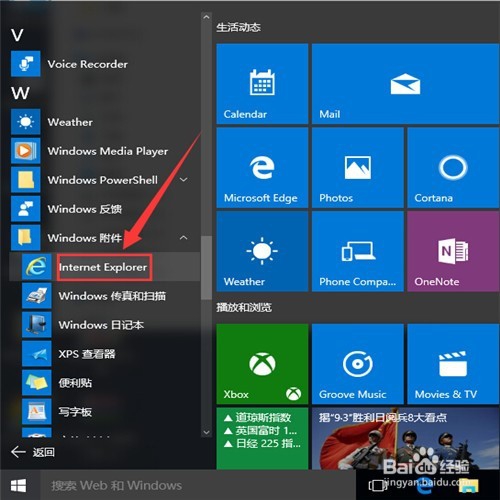Screen dimensions: 500x500
Task: Open the 便利贴 sticky notes icon
Action: tap(37, 383)
